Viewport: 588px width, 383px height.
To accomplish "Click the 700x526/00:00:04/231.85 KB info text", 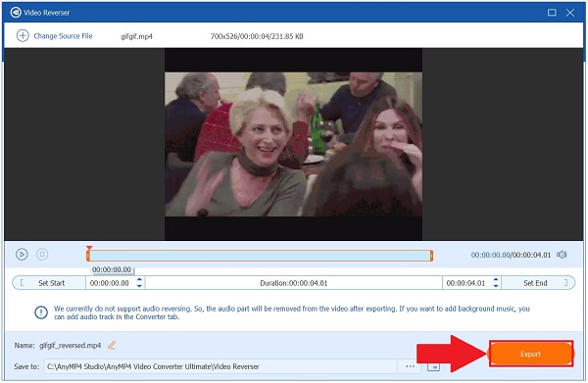I will tap(257, 36).
